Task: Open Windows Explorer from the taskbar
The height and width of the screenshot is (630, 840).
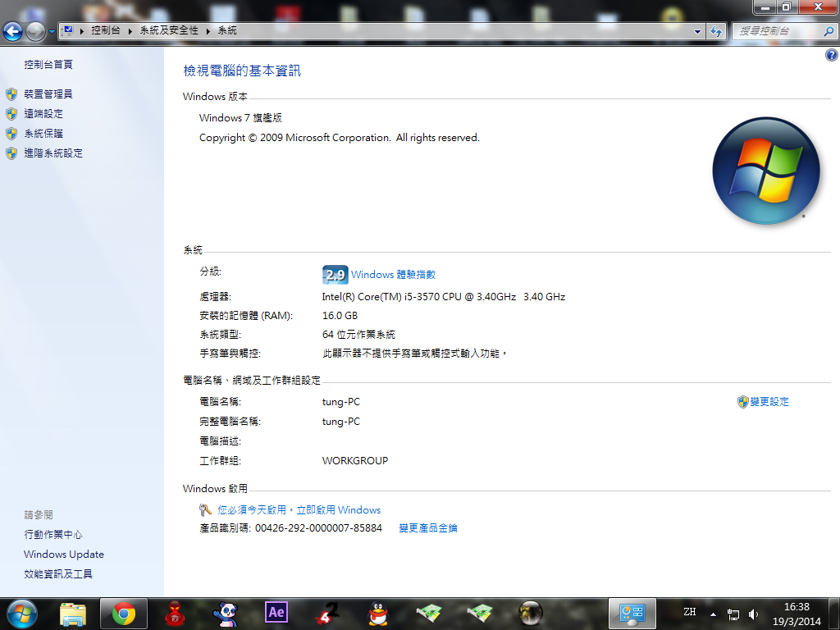Action: 73,614
